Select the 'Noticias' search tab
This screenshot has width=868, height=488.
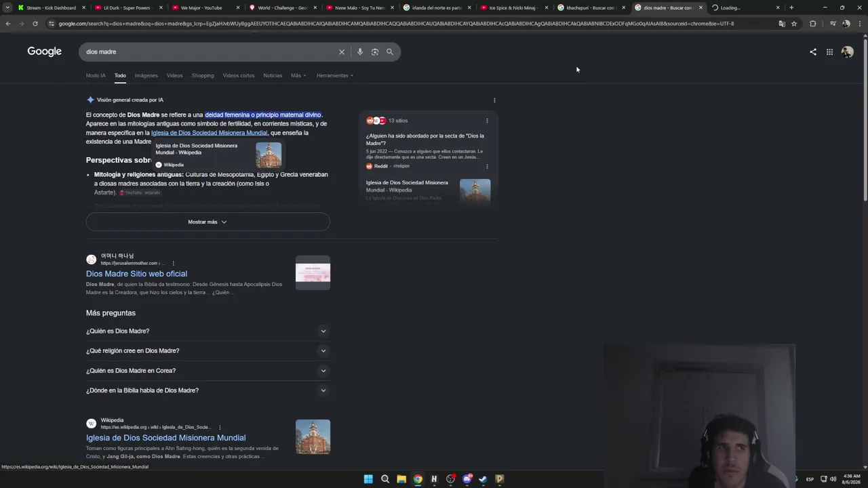pos(273,75)
